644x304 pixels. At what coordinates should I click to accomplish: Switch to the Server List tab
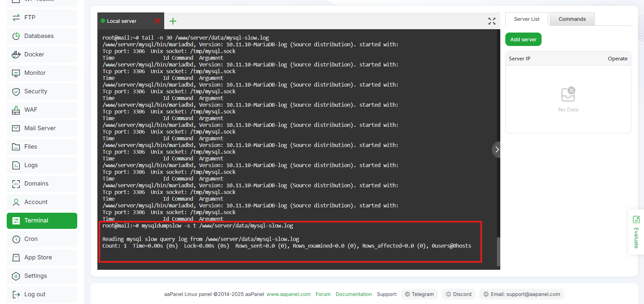[x=526, y=19]
